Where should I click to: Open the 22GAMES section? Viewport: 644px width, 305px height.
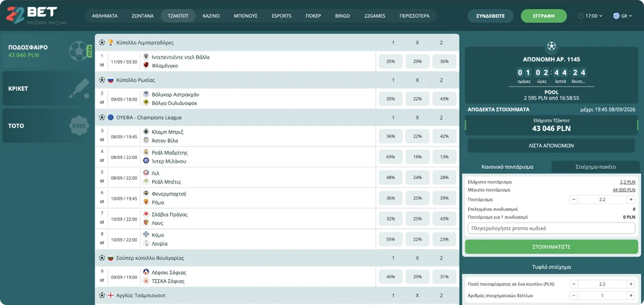coord(375,16)
